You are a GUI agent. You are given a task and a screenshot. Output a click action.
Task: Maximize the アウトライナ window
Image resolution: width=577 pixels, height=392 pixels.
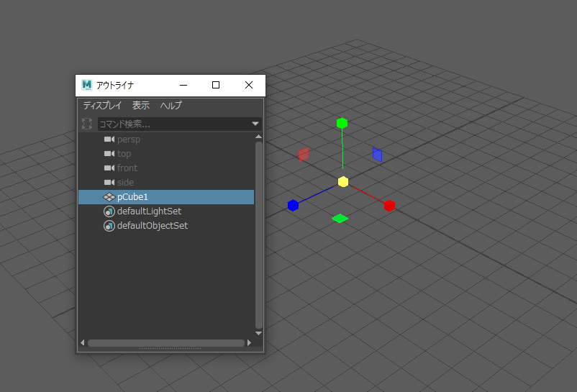pos(216,86)
